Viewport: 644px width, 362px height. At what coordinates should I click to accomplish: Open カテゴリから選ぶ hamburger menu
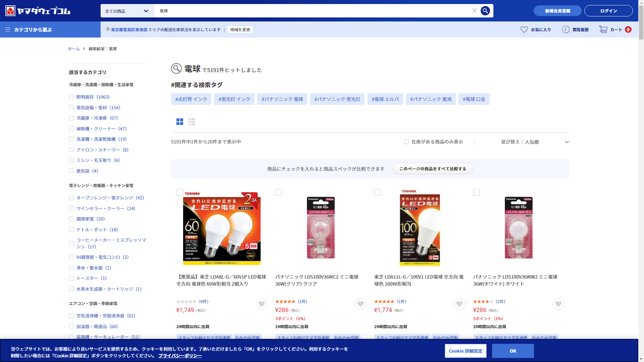click(8, 29)
